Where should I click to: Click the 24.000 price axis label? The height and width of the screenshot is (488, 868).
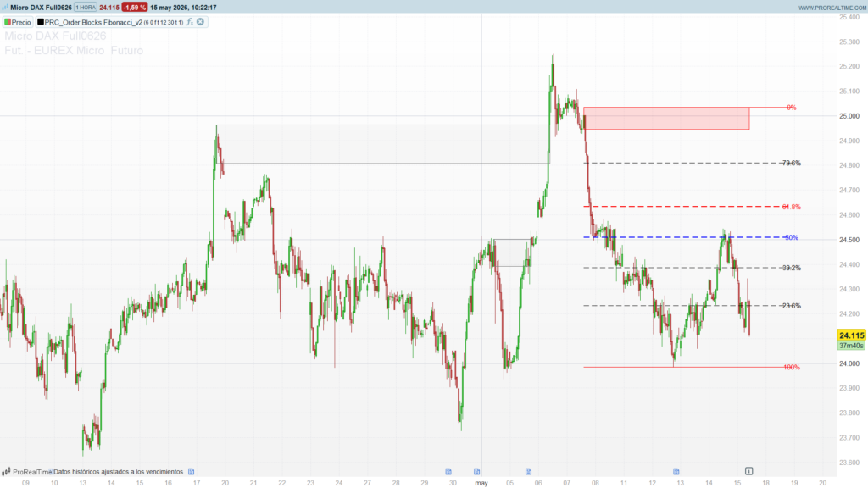tap(849, 363)
